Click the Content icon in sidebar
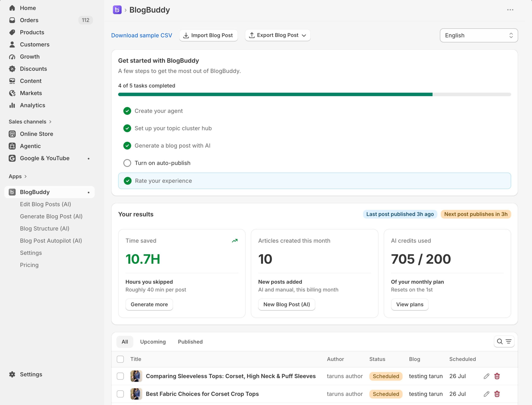The height and width of the screenshot is (405, 532). 12,81
